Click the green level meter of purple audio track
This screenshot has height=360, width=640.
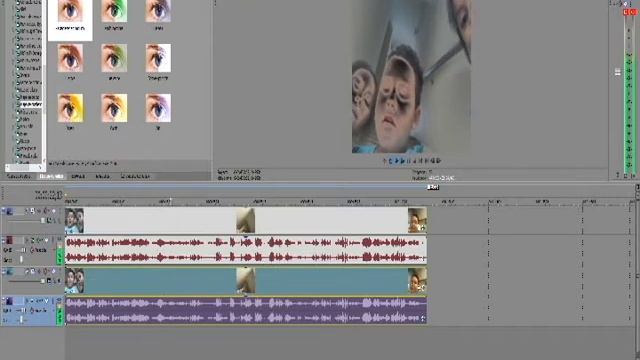point(60,315)
